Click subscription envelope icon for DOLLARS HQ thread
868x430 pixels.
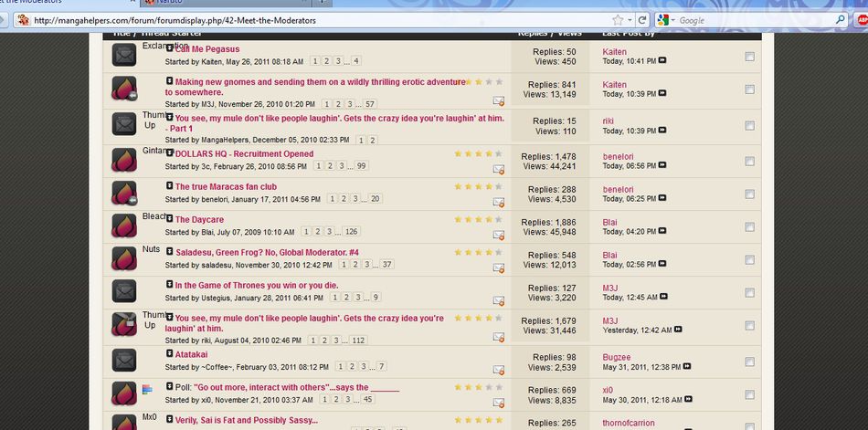498,169
